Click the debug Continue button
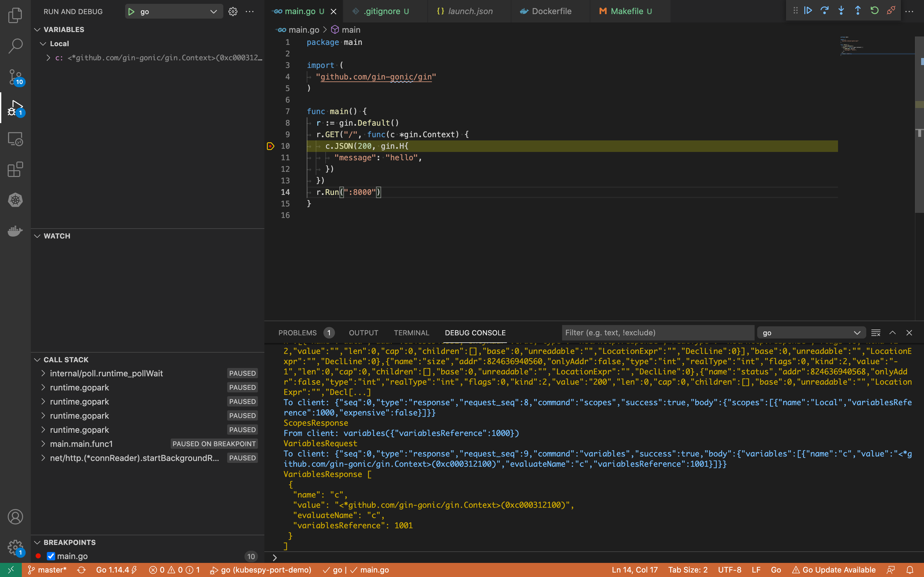Image resolution: width=924 pixels, height=577 pixels. 808,11
